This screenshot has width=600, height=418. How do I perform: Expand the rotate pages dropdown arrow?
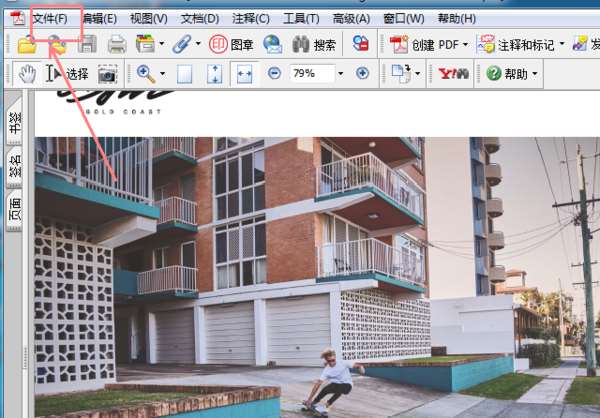417,73
